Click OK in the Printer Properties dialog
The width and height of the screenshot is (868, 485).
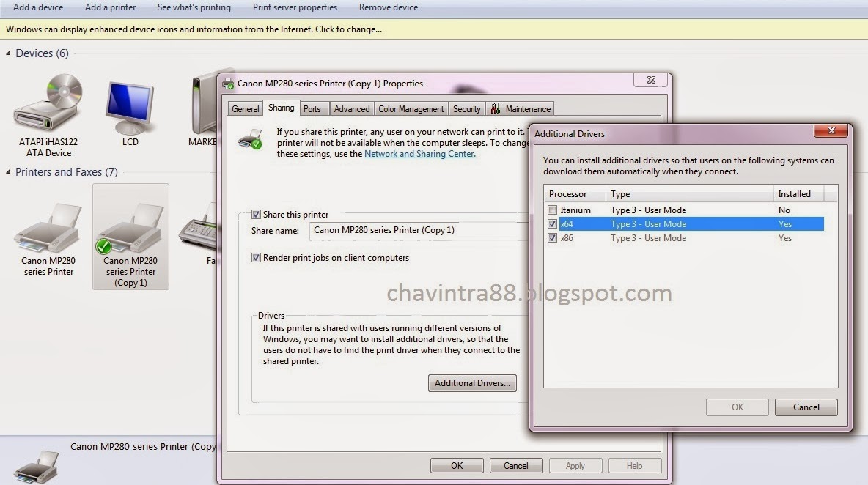pyautogui.click(x=457, y=466)
